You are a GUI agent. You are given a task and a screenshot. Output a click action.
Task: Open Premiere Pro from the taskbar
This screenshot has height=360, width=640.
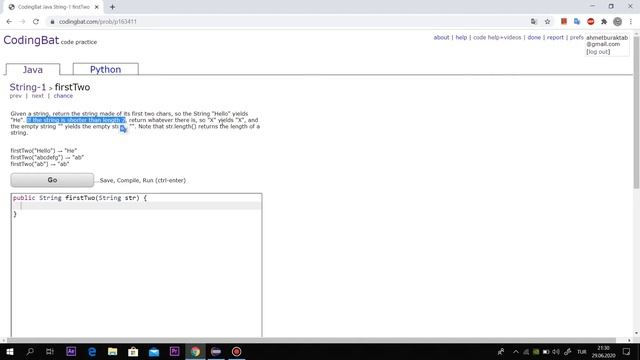[175, 351]
